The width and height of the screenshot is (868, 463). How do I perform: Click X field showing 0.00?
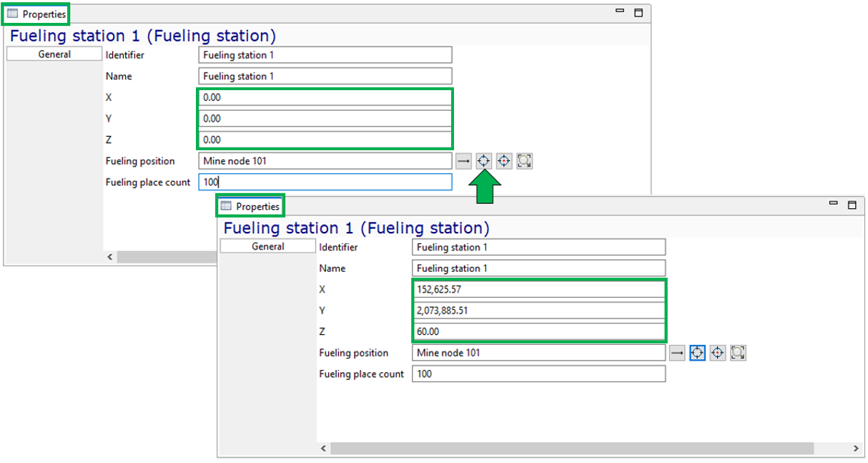(x=325, y=97)
